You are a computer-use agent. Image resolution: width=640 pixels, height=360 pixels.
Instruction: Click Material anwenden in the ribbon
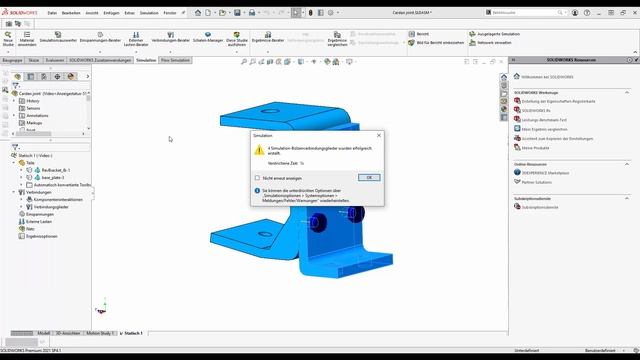tap(27, 38)
